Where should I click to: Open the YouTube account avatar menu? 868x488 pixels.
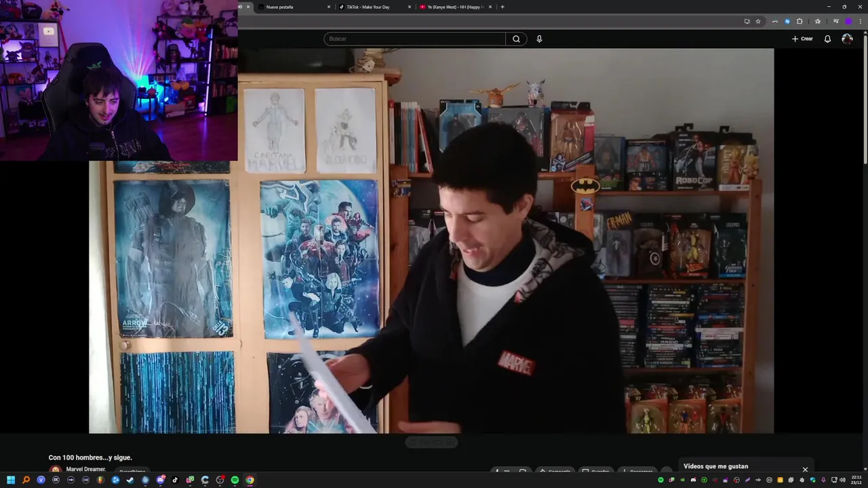(847, 39)
